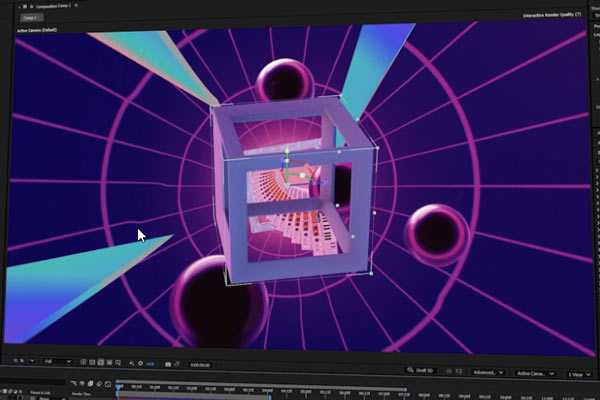Toggle the 3D cube timeline icon
The image size is (600, 400).
coord(90,383)
